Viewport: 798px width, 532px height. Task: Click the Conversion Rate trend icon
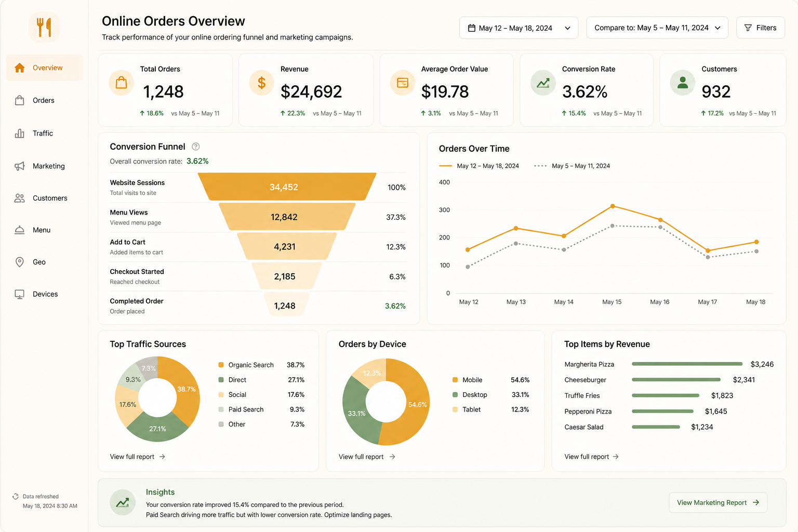543,83
